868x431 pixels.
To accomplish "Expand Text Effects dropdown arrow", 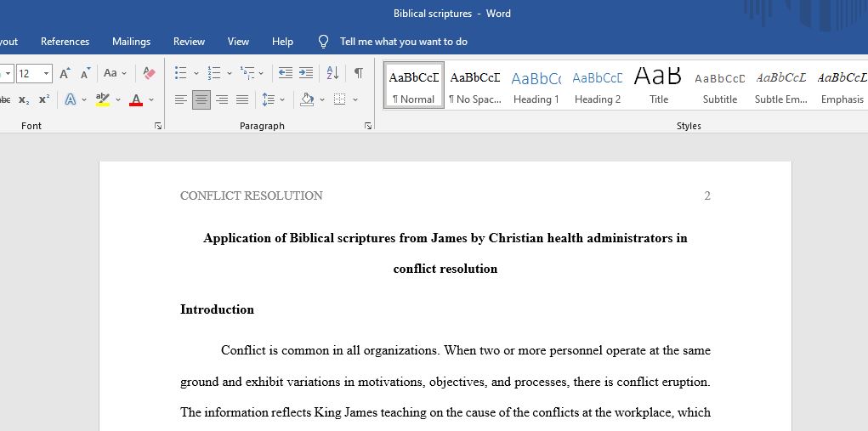I will [84, 99].
